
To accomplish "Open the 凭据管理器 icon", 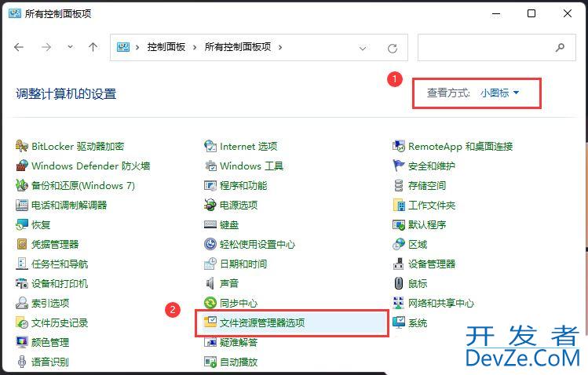I will (22, 244).
